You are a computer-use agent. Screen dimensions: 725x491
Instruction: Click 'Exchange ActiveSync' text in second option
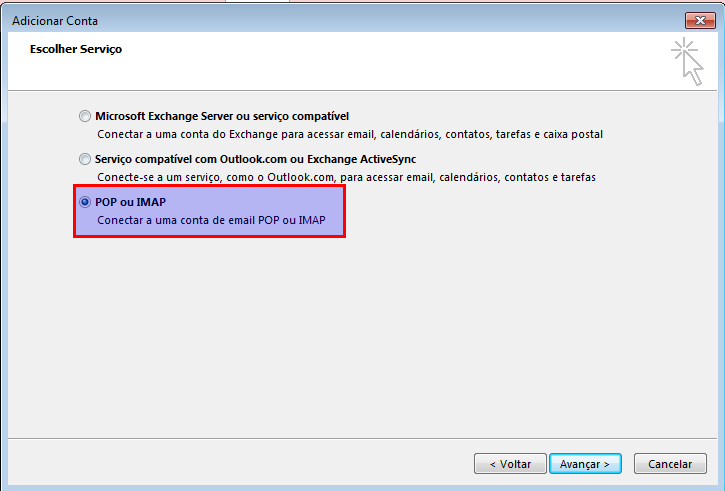(362, 159)
